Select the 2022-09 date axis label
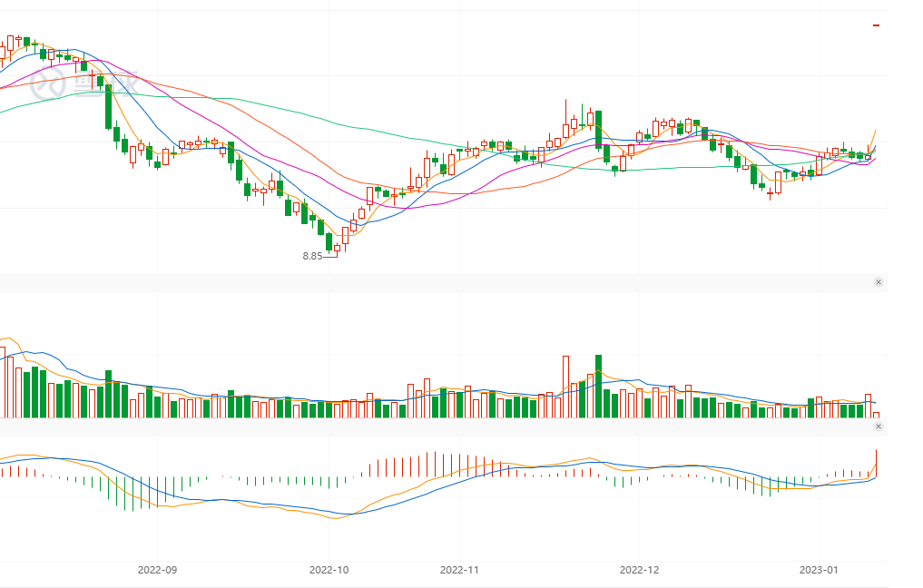 tap(157, 570)
